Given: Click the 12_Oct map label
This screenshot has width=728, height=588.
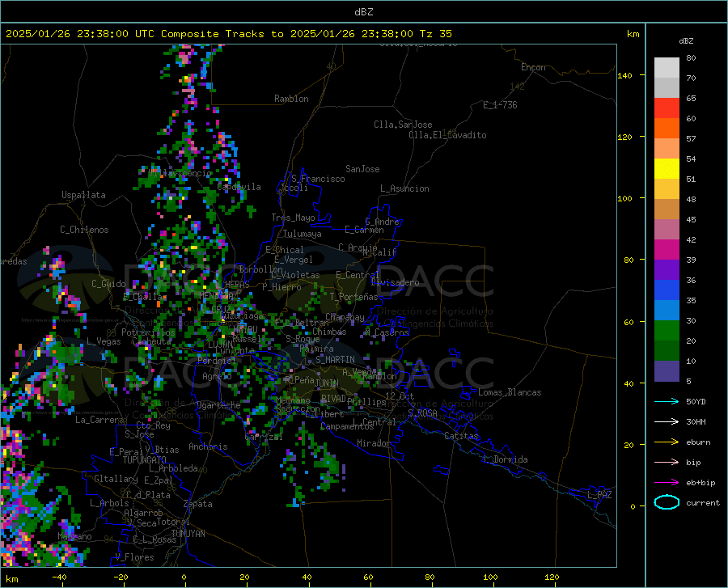Looking at the screenshot, I should 400,396.
